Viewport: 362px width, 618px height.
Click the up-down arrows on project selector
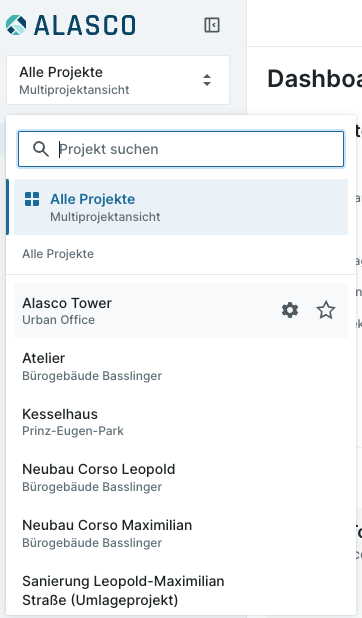click(x=207, y=80)
